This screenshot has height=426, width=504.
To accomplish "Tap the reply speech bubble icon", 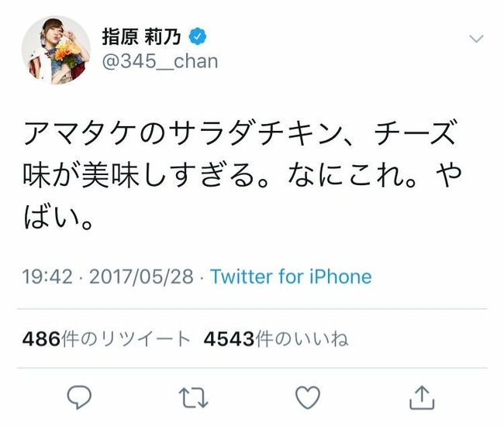I will pos(79,397).
